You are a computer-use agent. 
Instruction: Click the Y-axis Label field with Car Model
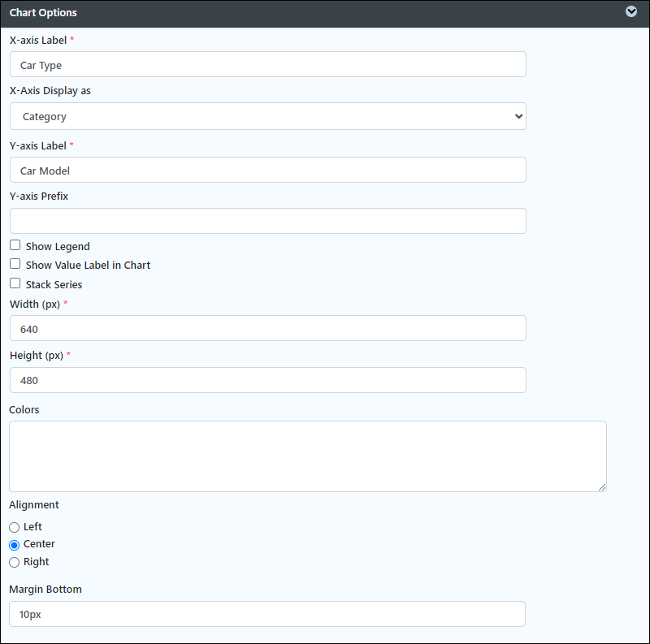click(268, 170)
